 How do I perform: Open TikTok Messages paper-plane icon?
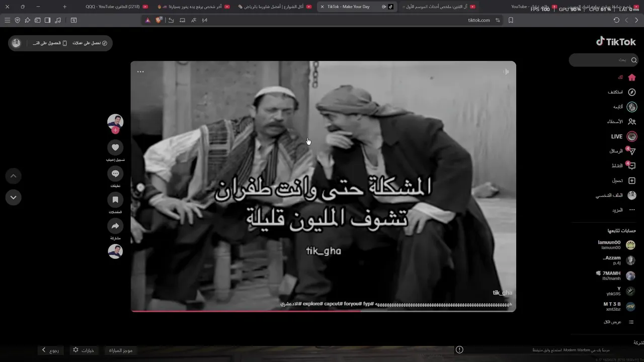pyautogui.click(x=632, y=151)
